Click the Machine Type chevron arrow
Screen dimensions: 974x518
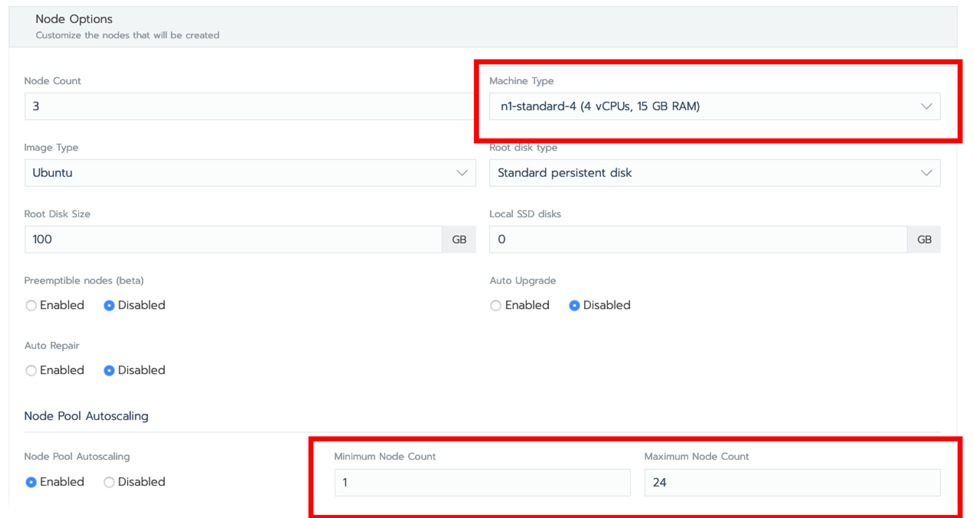click(926, 106)
